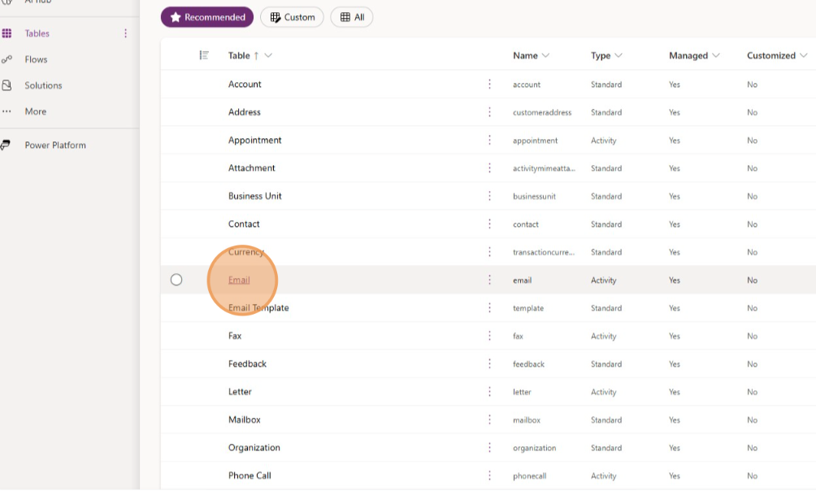Open more actions for Mailbox row
This screenshot has height=504, width=816.
click(489, 419)
